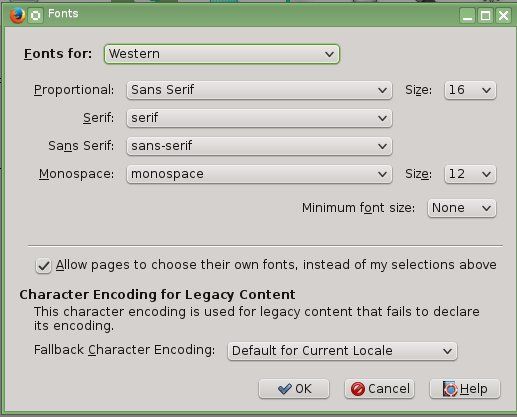The width and height of the screenshot is (517, 417).
Task: Open the Minimum font size None dropdown
Action: (462, 208)
